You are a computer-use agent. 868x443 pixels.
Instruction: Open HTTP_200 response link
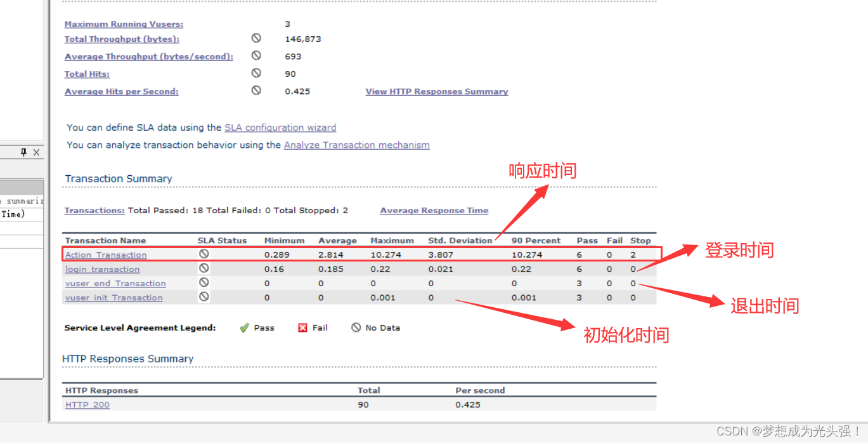click(87, 405)
